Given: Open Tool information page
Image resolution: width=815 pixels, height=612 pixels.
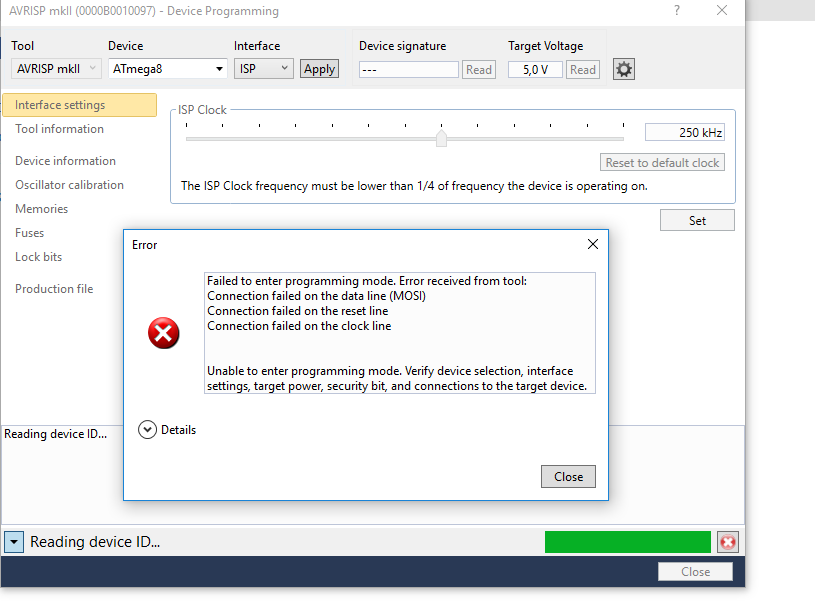Looking at the screenshot, I should (x=59, y=129).
